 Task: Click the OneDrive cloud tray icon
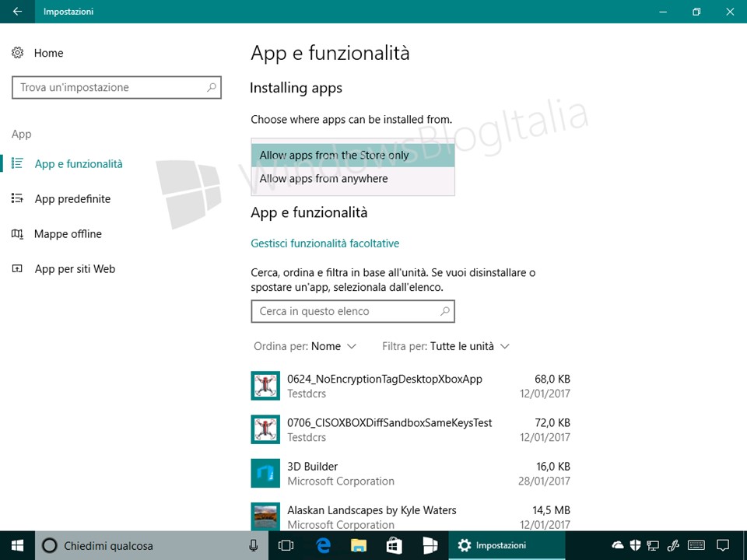[617, 544]
